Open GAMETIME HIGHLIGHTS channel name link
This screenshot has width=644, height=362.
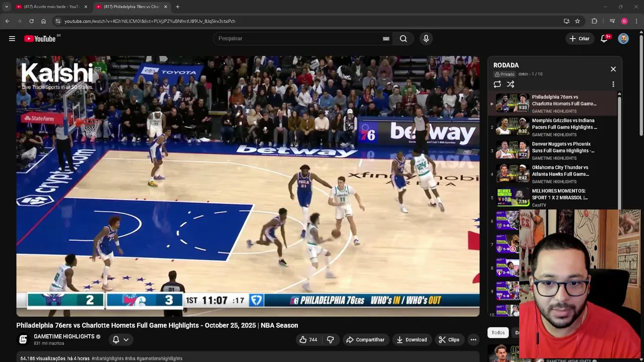click(64, 336)
